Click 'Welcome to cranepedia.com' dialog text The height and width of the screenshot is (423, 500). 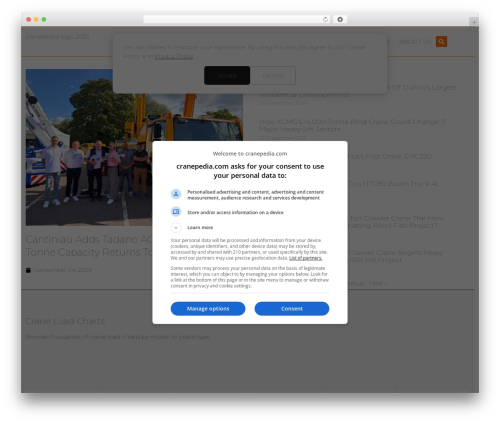[250, 154]
